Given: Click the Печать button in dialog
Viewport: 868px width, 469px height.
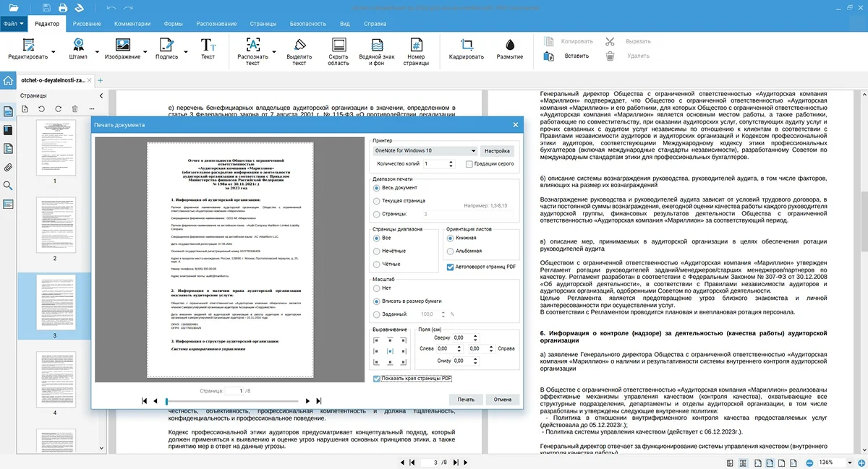Looking at the screenshot, I should pyautogui.click(x=466, y=399).
